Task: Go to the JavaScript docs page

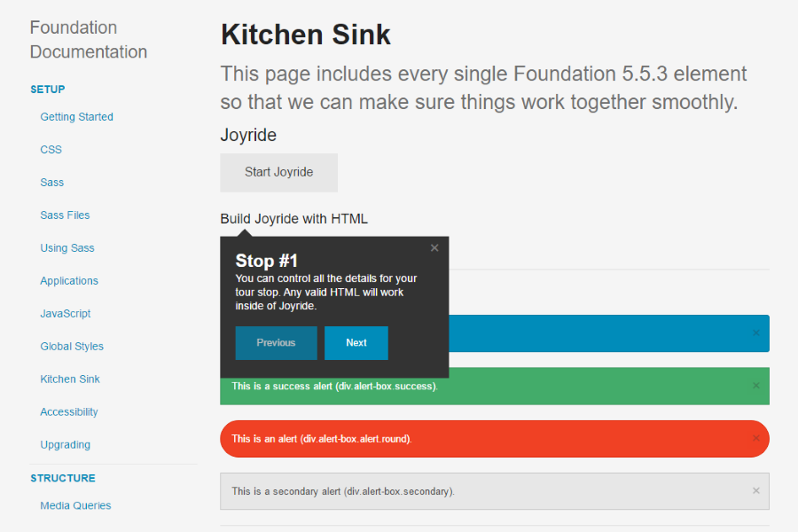Action: click(x=66, y=314)
